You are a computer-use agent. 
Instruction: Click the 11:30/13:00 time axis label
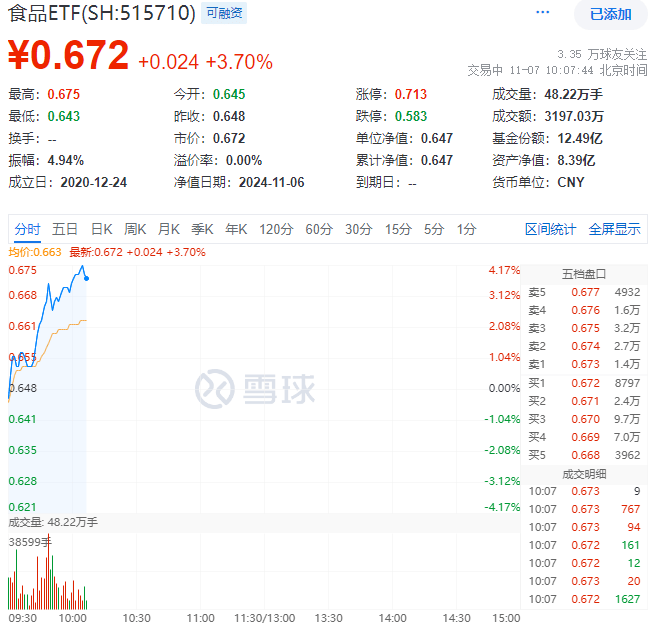point(264,618)
